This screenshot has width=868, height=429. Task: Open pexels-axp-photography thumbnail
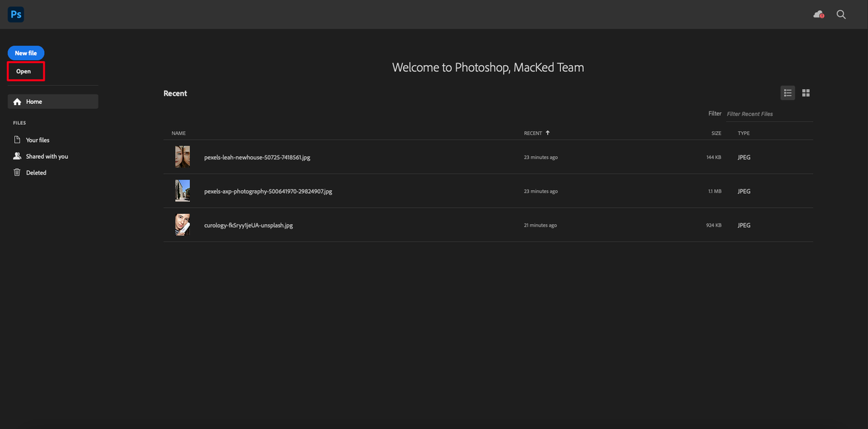(182, 191)
